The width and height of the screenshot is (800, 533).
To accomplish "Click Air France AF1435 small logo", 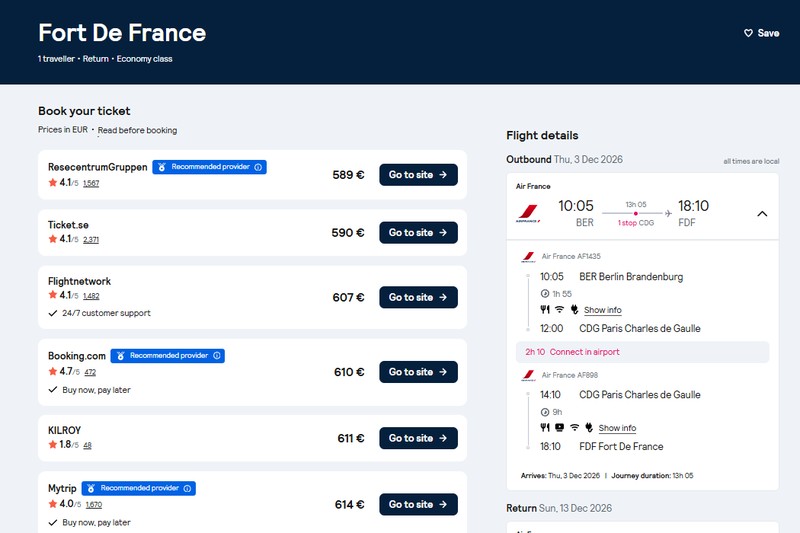I will pyautogui.click(x=529, y=257).
